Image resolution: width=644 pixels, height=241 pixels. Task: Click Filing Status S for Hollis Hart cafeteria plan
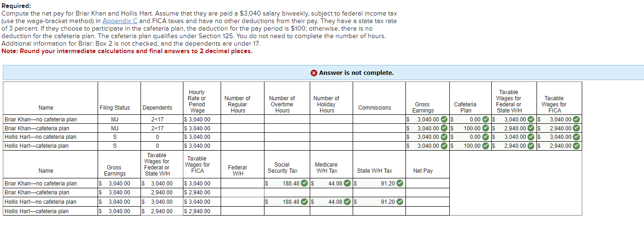(x=115, y=146)
